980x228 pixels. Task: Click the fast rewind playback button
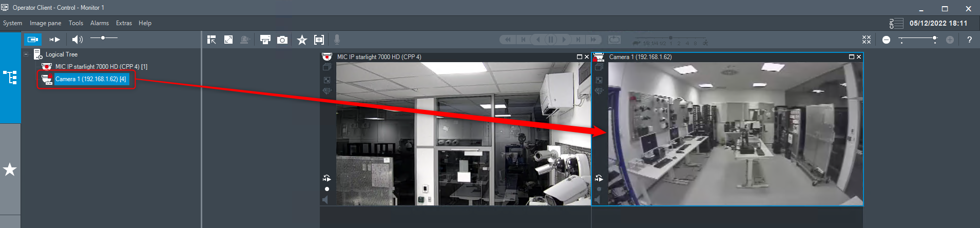pos(508,40)
